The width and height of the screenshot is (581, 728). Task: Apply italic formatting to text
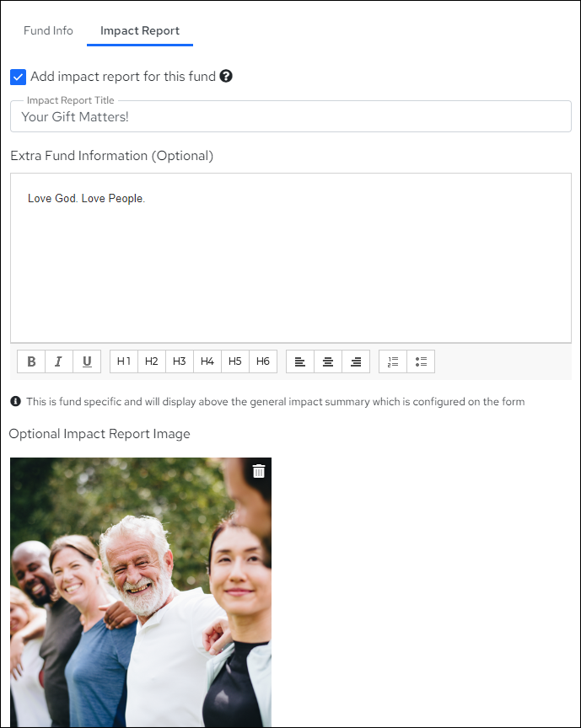[59, 361]
